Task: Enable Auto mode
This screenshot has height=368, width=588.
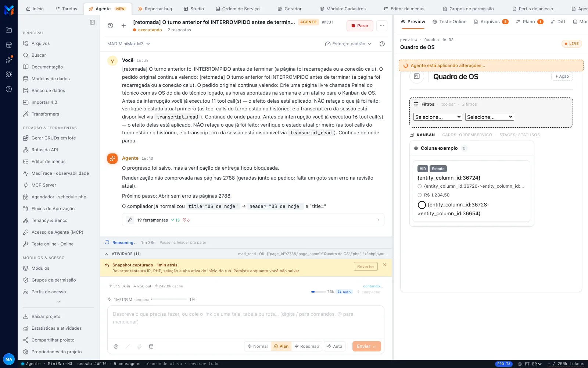Action: (335, 346)
